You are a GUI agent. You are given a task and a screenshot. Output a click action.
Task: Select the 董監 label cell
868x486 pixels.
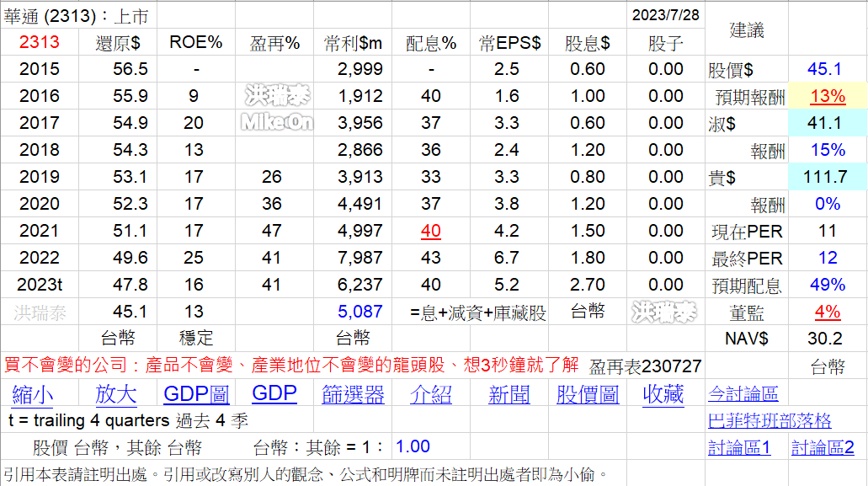tap(747, 313)
